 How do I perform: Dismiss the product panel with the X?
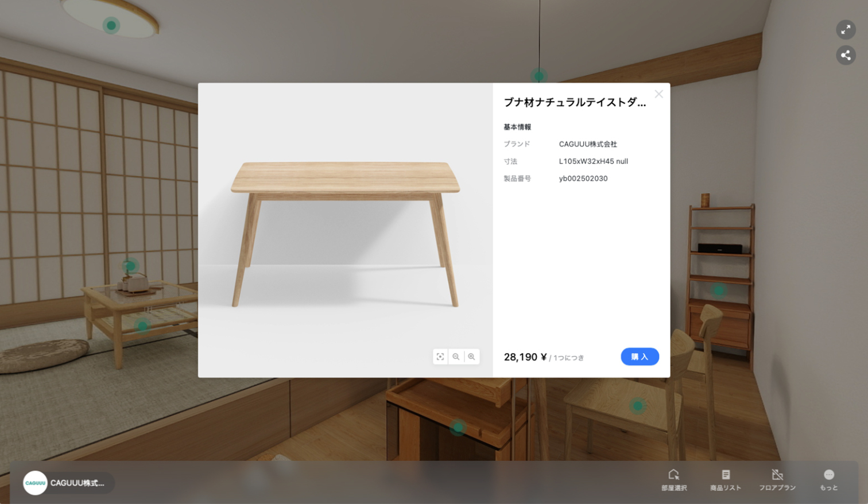[659, 94]
